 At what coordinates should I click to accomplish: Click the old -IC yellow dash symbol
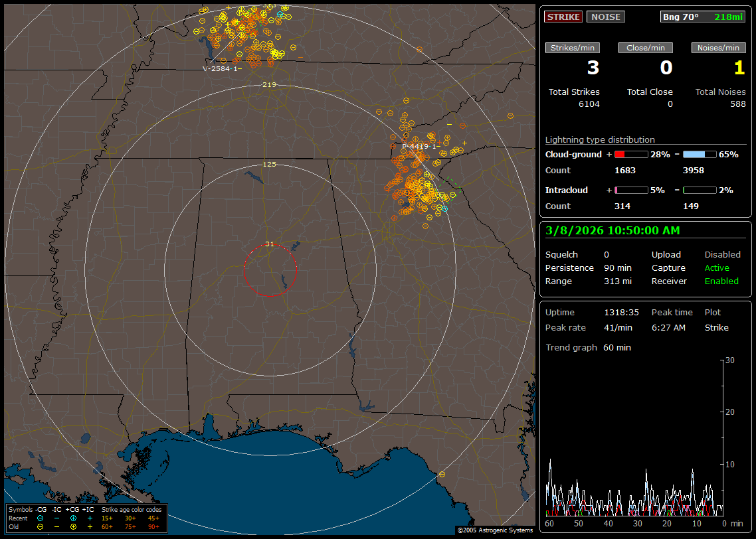click(x=56, y=526)
